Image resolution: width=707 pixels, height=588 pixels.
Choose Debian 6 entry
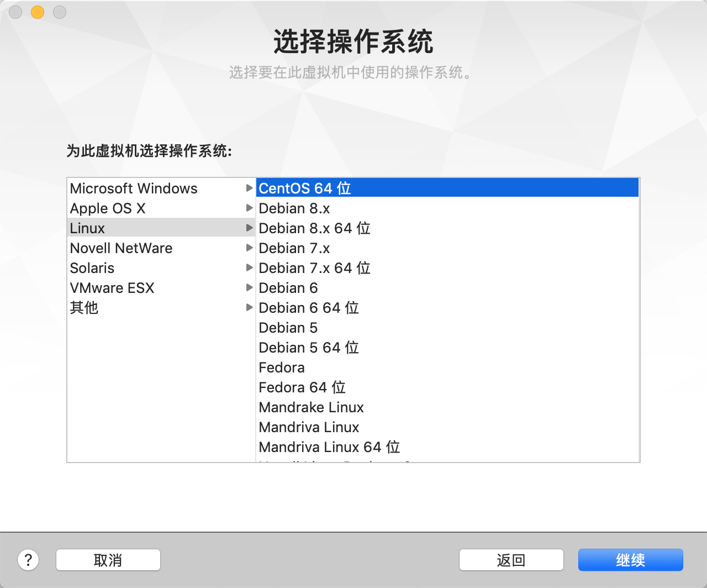click(447, 288)
